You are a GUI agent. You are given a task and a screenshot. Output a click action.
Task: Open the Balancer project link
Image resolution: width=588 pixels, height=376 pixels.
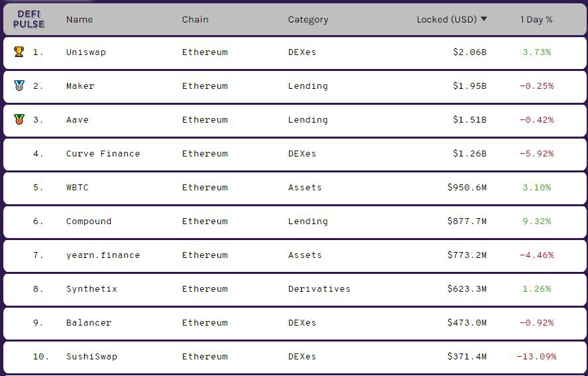(x=89, y=322)
